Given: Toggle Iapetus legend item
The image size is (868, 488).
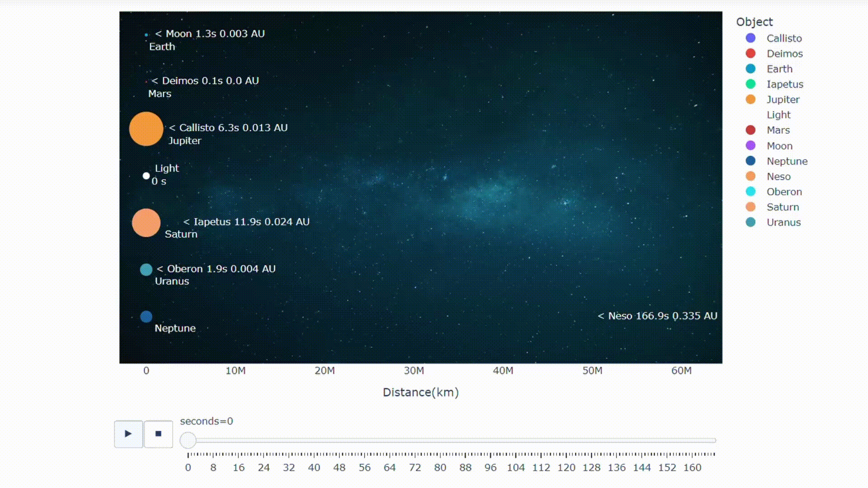Looking at the screenshot, I should click(x=784, y=84).
